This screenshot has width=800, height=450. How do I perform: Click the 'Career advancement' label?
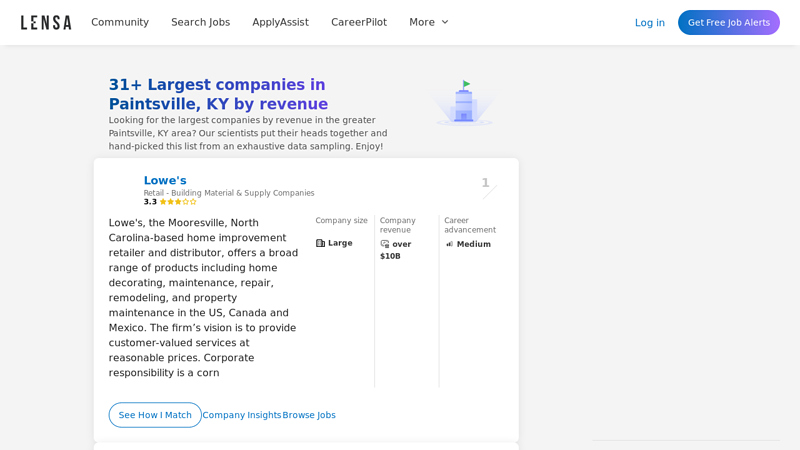coord(470,225)
